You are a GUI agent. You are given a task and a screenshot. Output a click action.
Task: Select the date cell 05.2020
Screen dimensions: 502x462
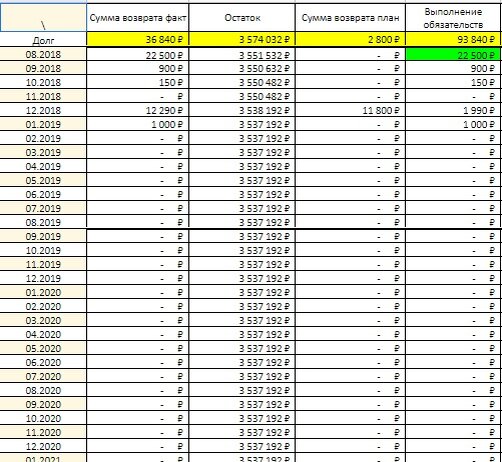[x=43, y=348]
